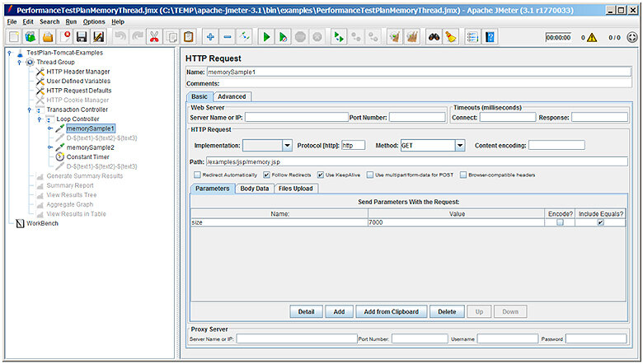Click the blue plus Expand All icon

210,37
